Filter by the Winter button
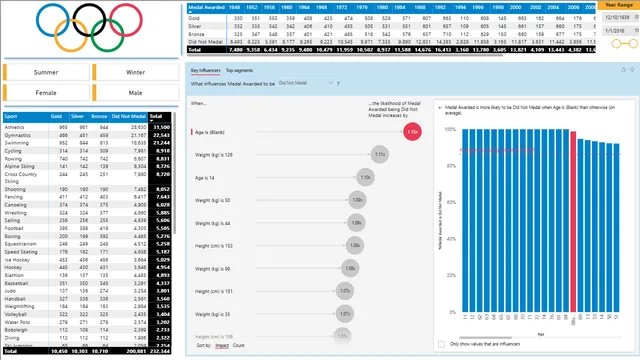Image resolution: width=640 pixels, height=360 pixels. 136,72
